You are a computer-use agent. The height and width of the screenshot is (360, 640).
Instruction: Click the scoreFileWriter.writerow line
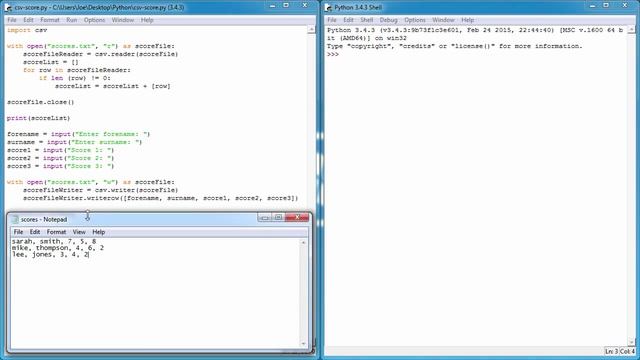161,198
